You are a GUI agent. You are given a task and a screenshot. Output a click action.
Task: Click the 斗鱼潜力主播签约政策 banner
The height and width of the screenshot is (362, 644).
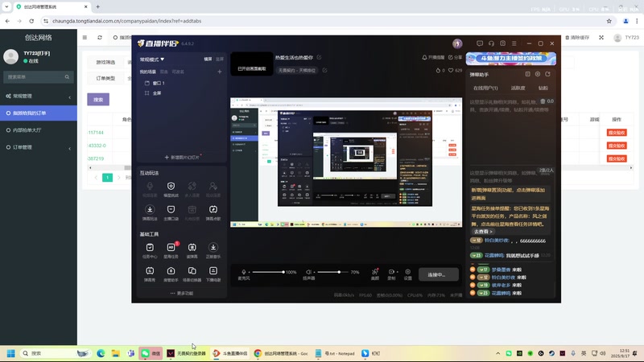(511, 58)
